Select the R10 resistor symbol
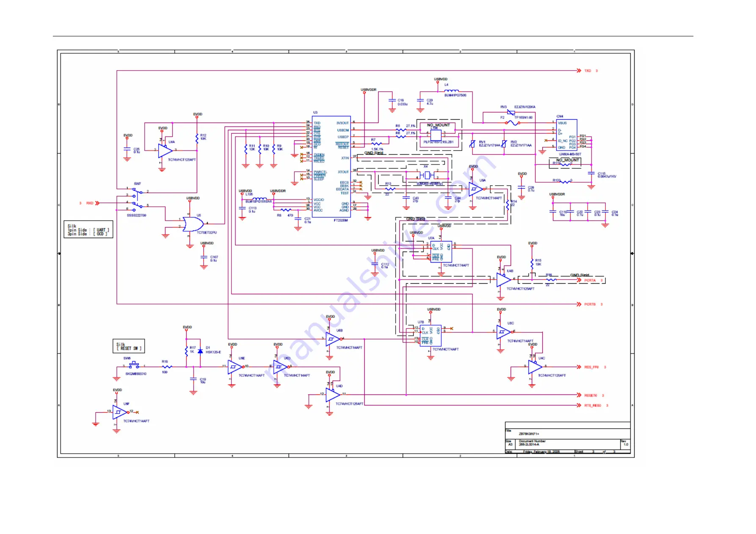 (x=260, y=149)
